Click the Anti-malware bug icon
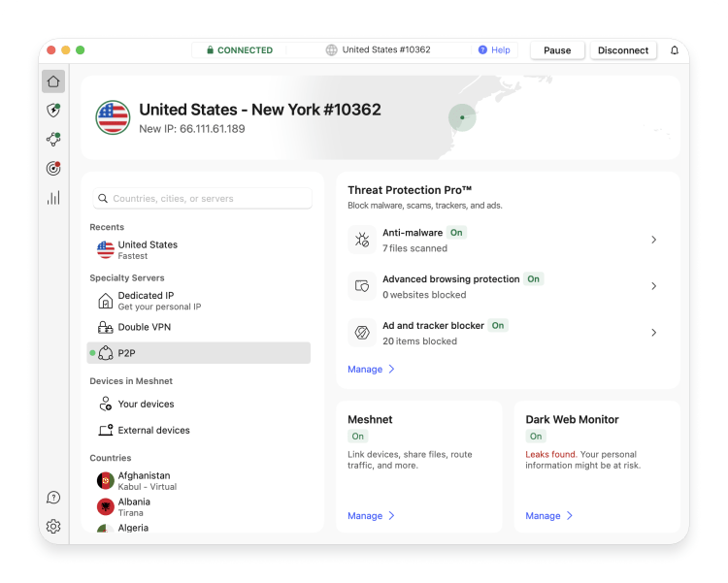This screenshot has width=728, height=583. (362, 240)
